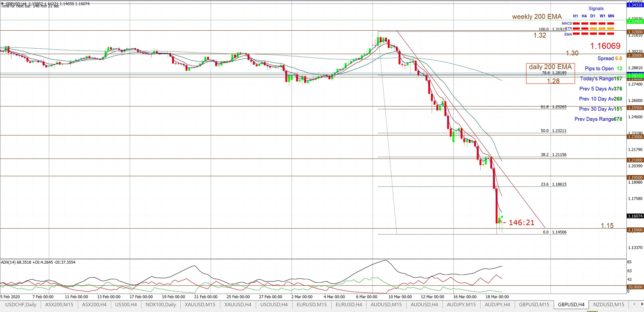Select the active GBPUSD,H4 tab
644x312 pixels.
click(x=571, y=305)
